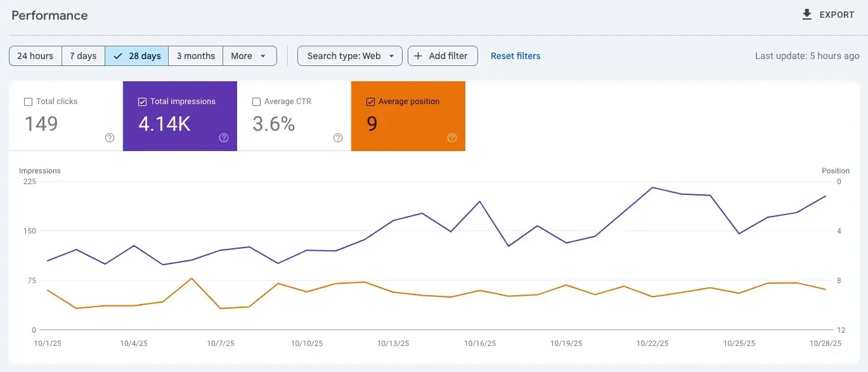Select the 7 days range tab

(x=83, y=56)
